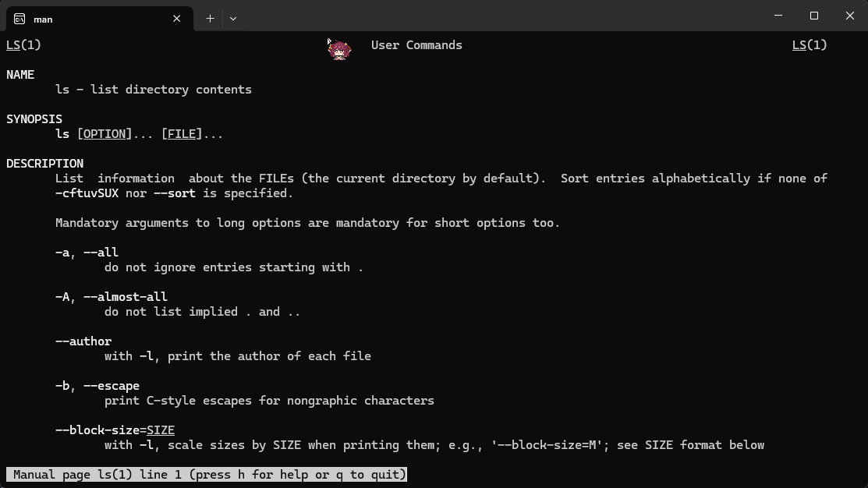Click the terminal icon in the man tab
This screenshot has width=868, height=488.
(19, 19)
